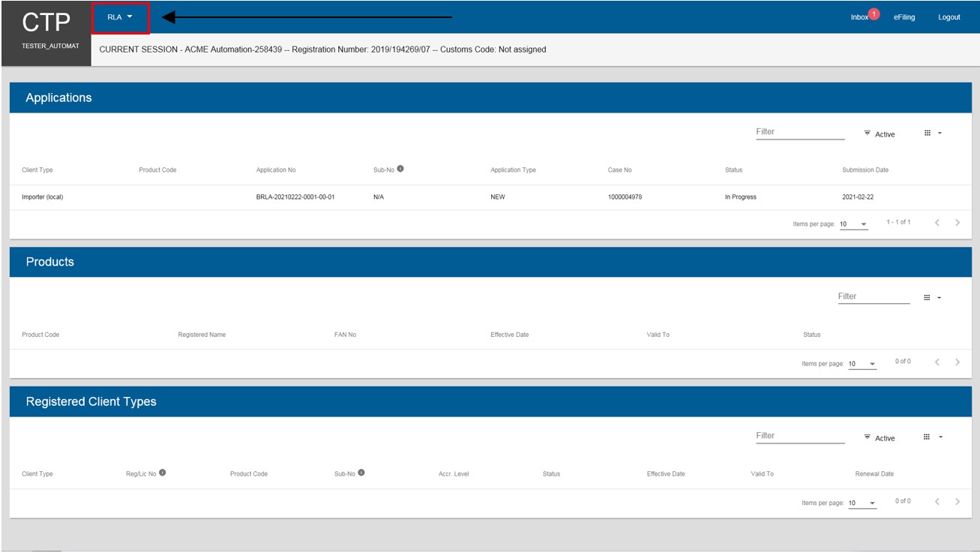Open the Active filter in Applications
This screenshot has width=980, height=553.
[879, 134]
